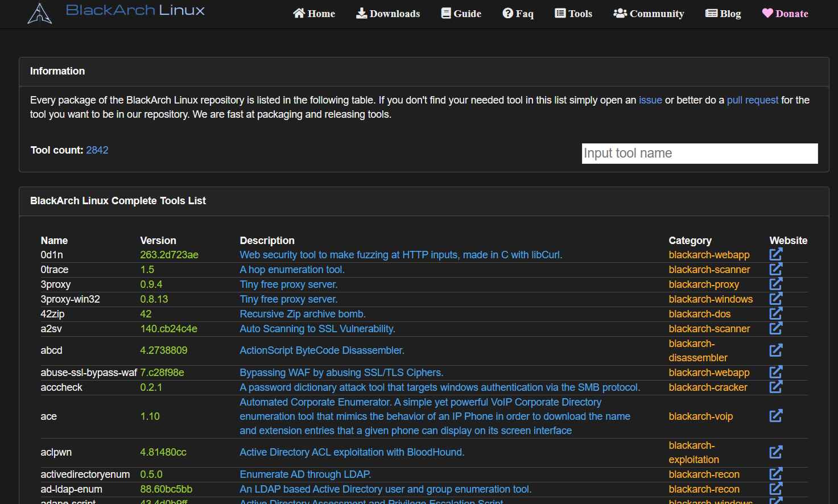
Task: Open website icon for abuse-ssl-bypass-waf
Action: [x=776, y=372]
